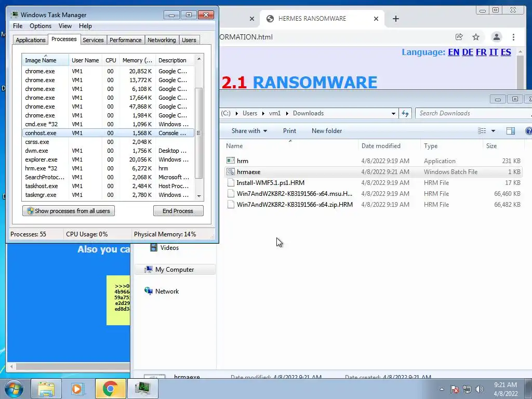Viewport: 532px width, 399px height.
Task: Click the network tray icon
Action: click(x=467, y=389)
